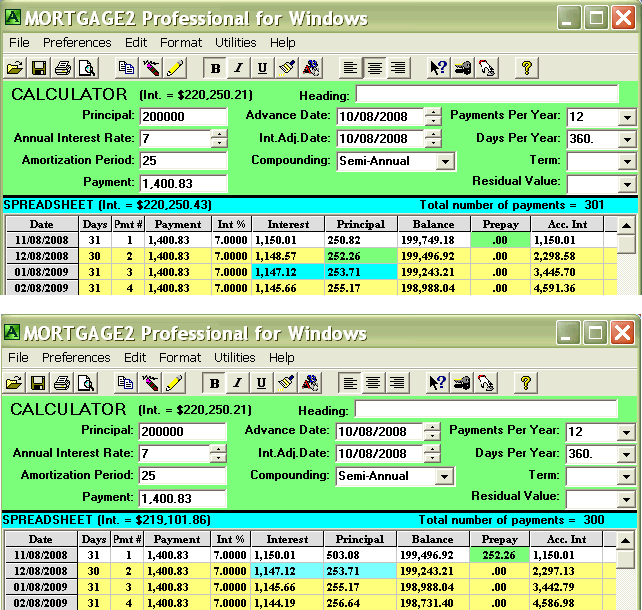Click the yellow pencil icon in the top toolbar
The image size is (642, 610).
click(175, 68)
